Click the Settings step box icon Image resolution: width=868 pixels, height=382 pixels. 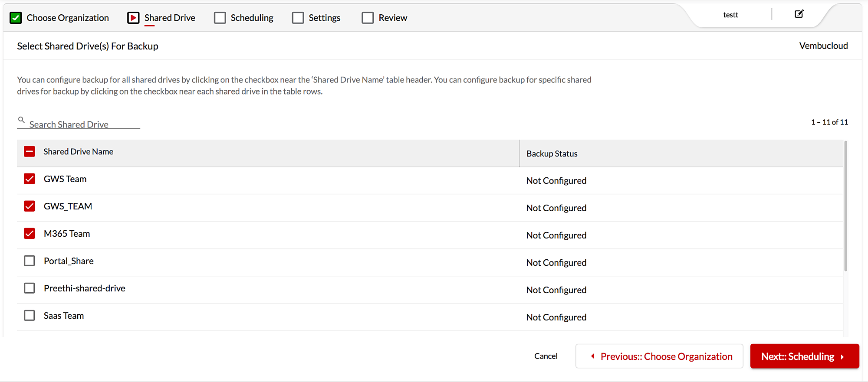coord(298,18)
